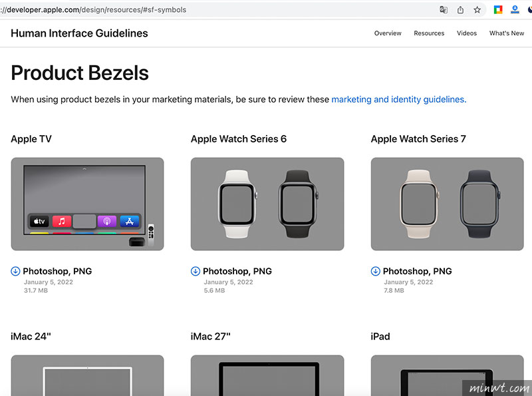Viewport: 532px width, 396px height.
Task: Open the Overview tab
Action: [x=388, y=33]
